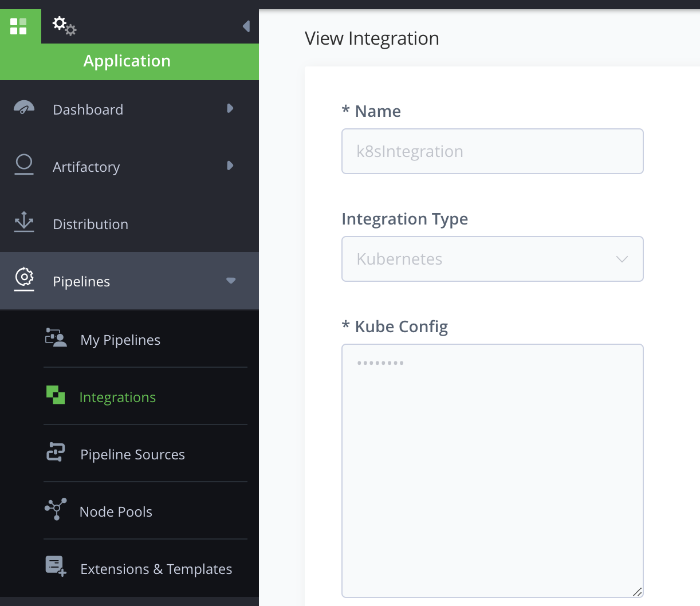Viewport: 700px width, 606px height.
Task: Click the Extensions & Templates icon
Action: [x=56, y=566]
